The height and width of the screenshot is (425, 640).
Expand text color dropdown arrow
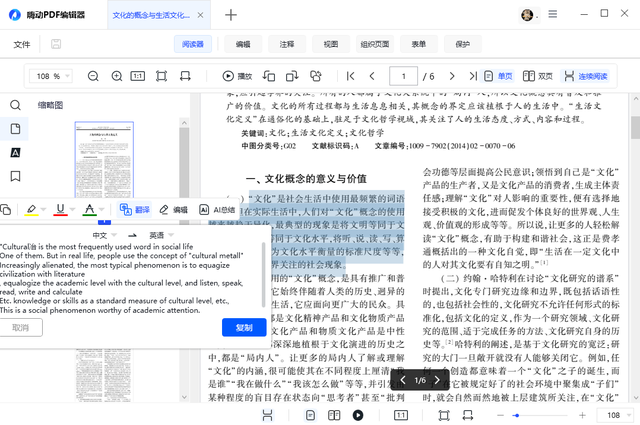pos(102,209)
